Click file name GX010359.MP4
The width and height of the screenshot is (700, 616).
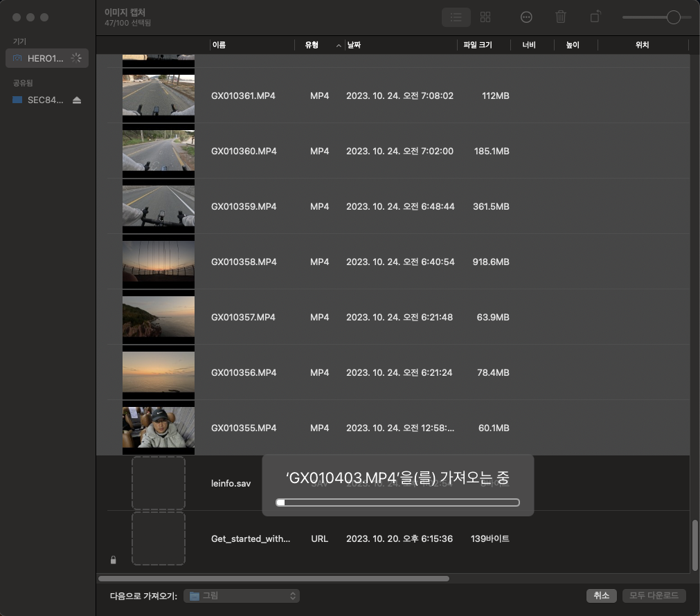pos(244,206)
